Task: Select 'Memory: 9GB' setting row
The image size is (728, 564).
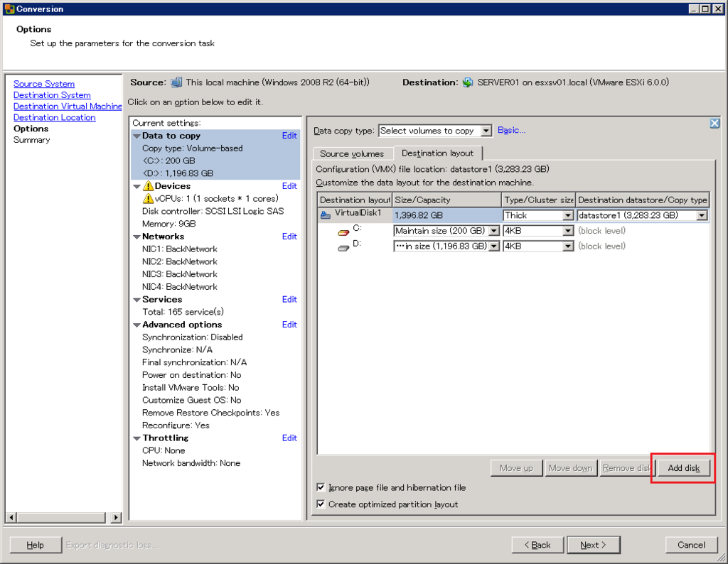Action: (x=169, y=224)
